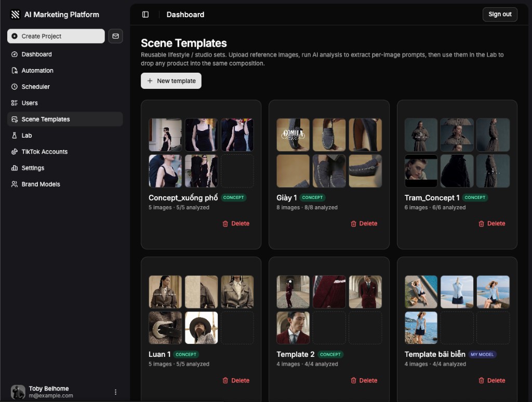The height and width of the screenshot is (402, 532).
Task: Open the man portrait thumbnail in Template 2
Action: click(293, 328)
